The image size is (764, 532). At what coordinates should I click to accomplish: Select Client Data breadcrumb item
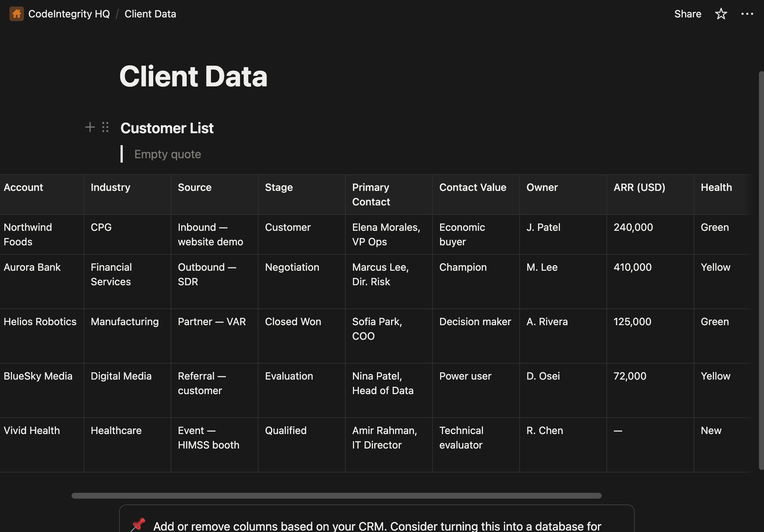tap(150, 14)
